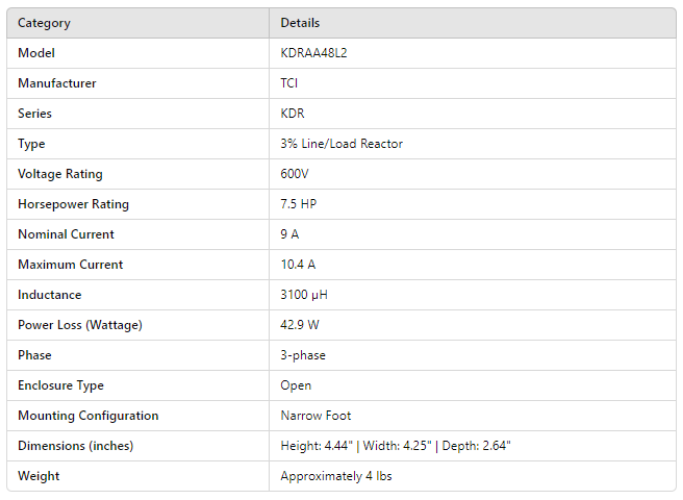Select the model number KDRAA48L2
Image resolution: width=683 pixels, height=500 pixels.
(x=314, y=53)
